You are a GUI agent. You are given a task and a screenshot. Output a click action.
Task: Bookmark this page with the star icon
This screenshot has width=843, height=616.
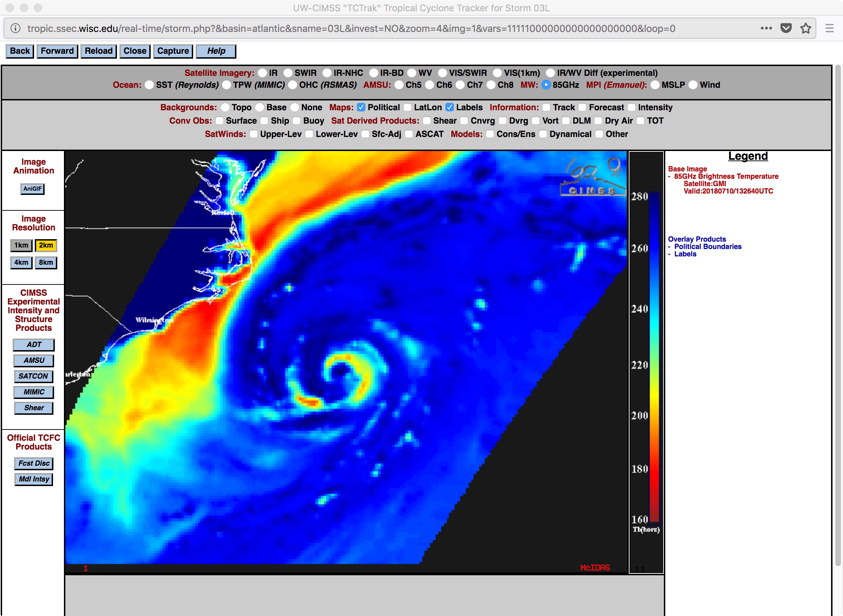[806, 28]
